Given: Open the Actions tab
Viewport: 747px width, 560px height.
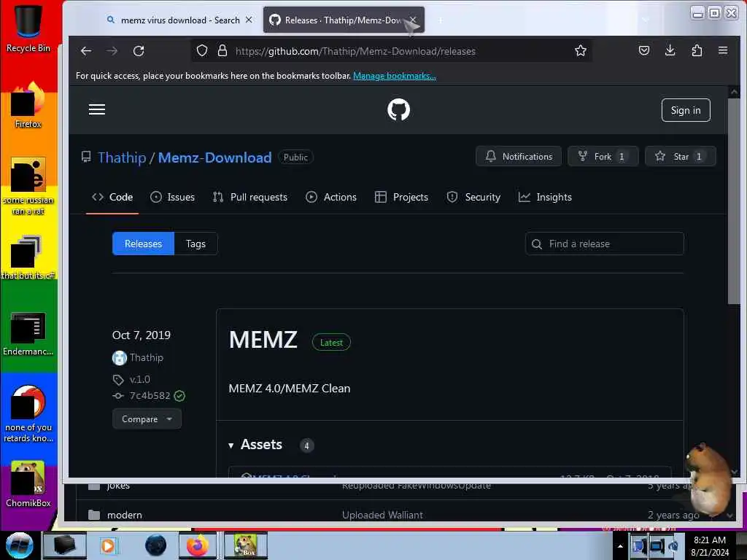Looking at the screenshot, I should [x=331, y=197].
